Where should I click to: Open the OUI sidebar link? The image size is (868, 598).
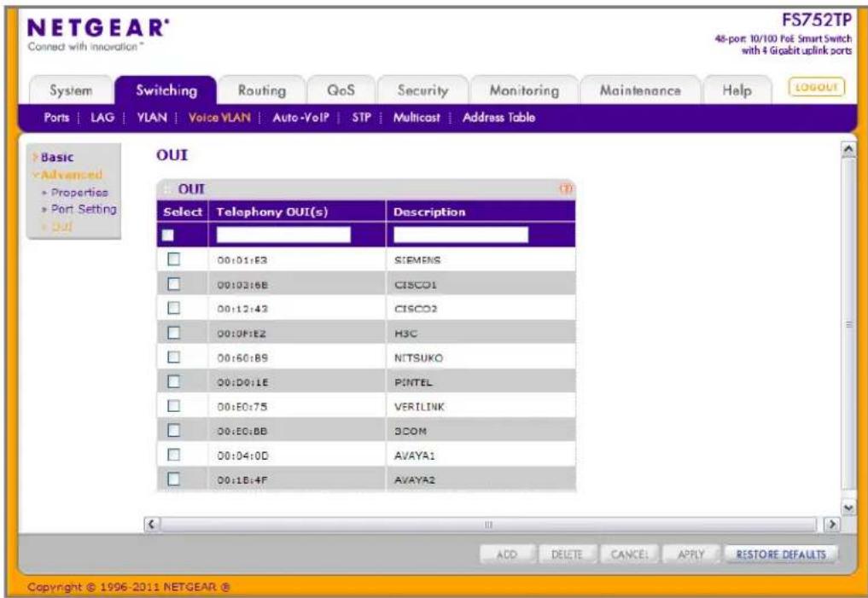tap(62, 227)
